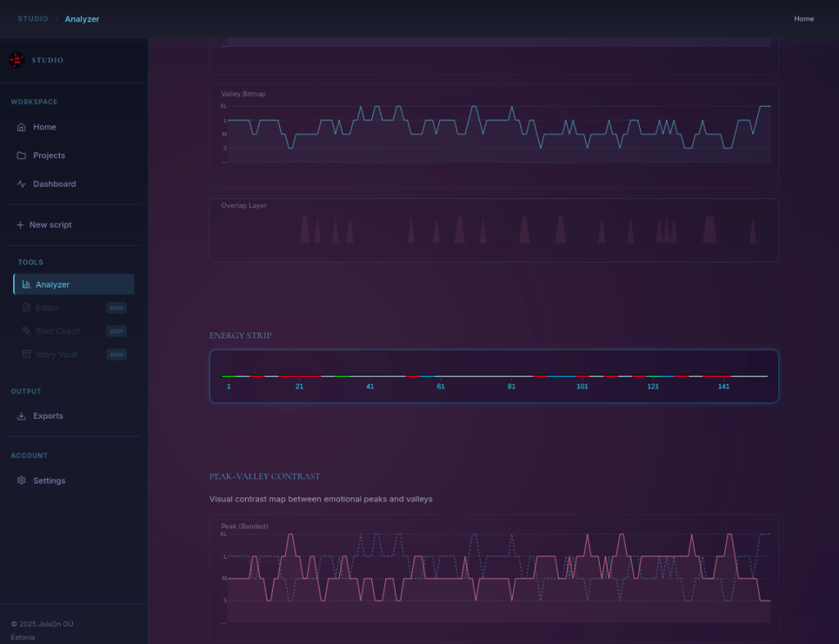The width and height of the screenshot is (839, 644).
Task: Click the Dashboard pulse icon
Action: tap(21, 184)
